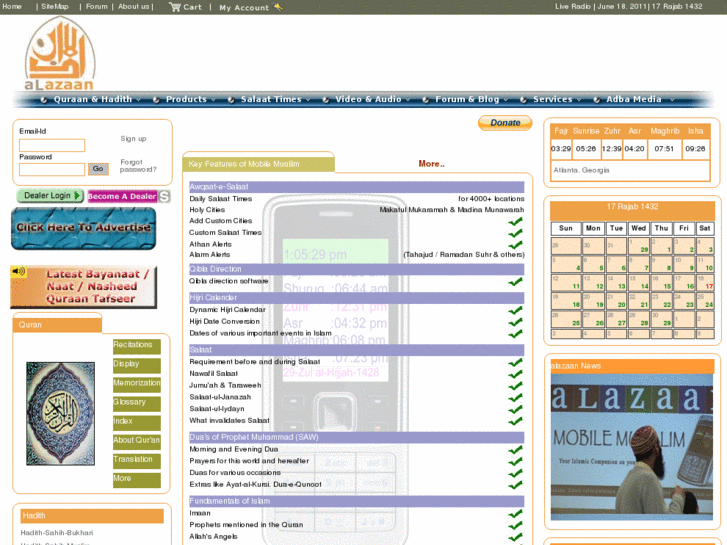Open the About us page
Viewport: 727px width, 545px height.
pyautogui.click(x=134, y=6)
